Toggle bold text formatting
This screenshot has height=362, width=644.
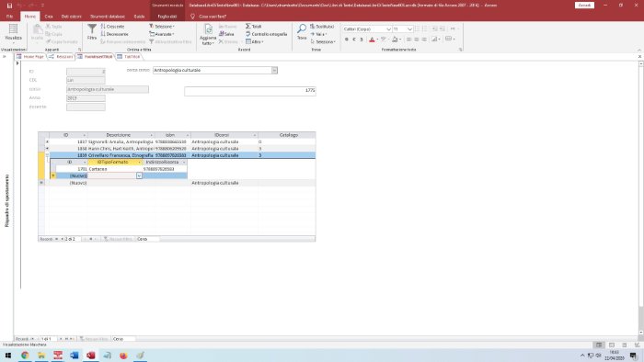point(346,40)
